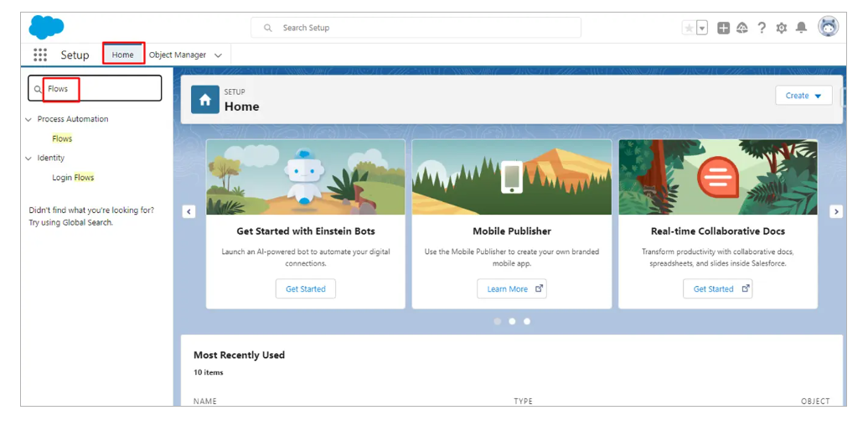Collapse the Identity section
The width and height of the screenshot is (868, 431).
(x=28, y=158)
